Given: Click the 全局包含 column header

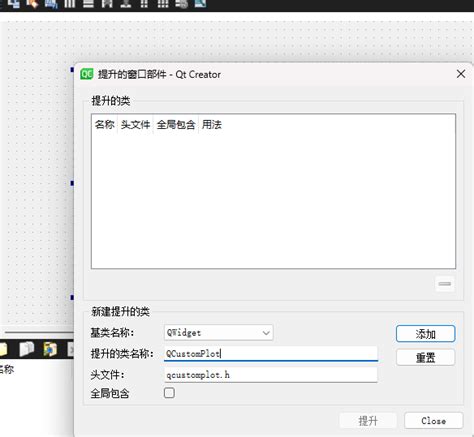Looking at the screenshot, I should pos(176,124).
